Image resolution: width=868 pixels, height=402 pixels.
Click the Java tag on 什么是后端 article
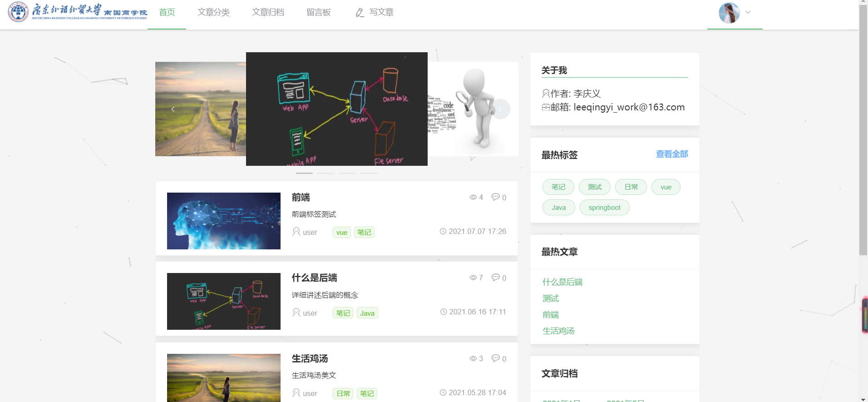[x=367, y=313]
